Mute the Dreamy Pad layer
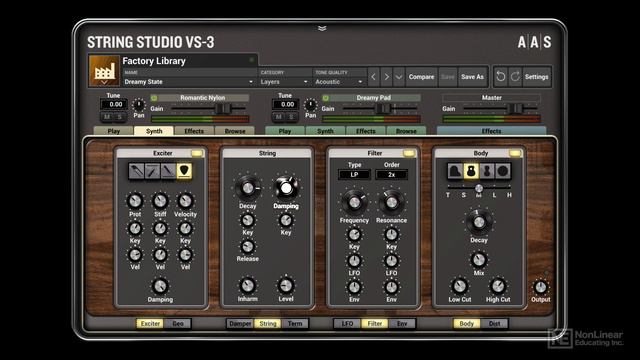640x360 pixels. [278, 117]
